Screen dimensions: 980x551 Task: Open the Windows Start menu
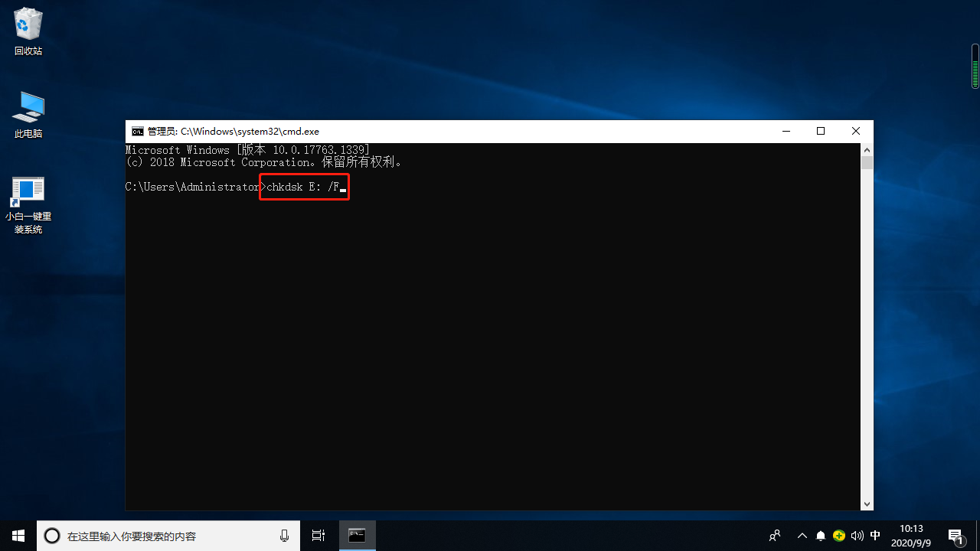18,536
